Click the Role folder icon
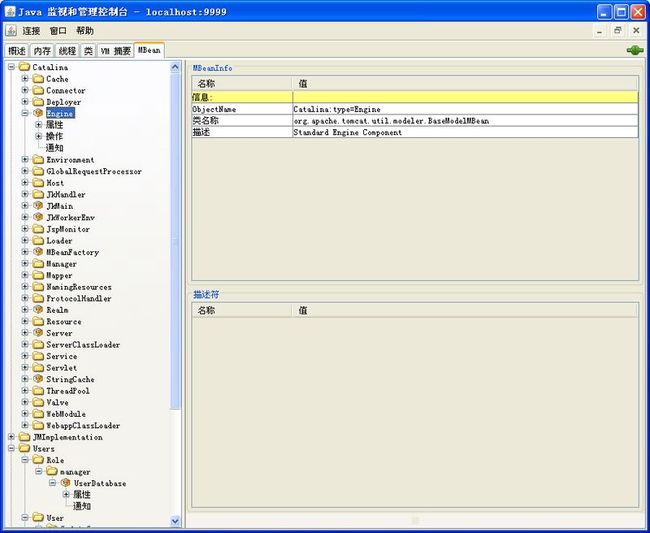The width and height of the screenshot is (650, 533). click(38, 460)
